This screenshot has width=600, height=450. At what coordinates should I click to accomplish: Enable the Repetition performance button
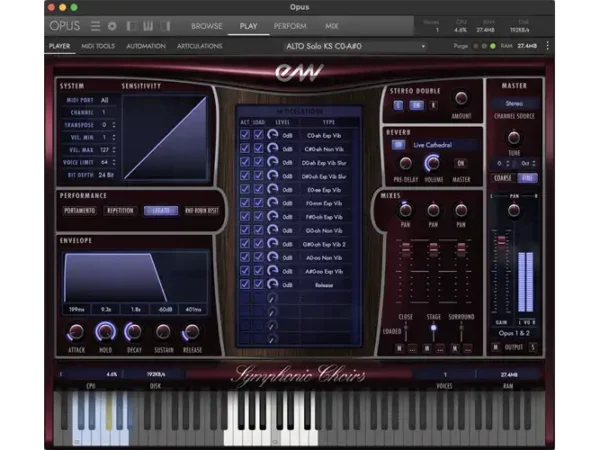tap(120, 210)
